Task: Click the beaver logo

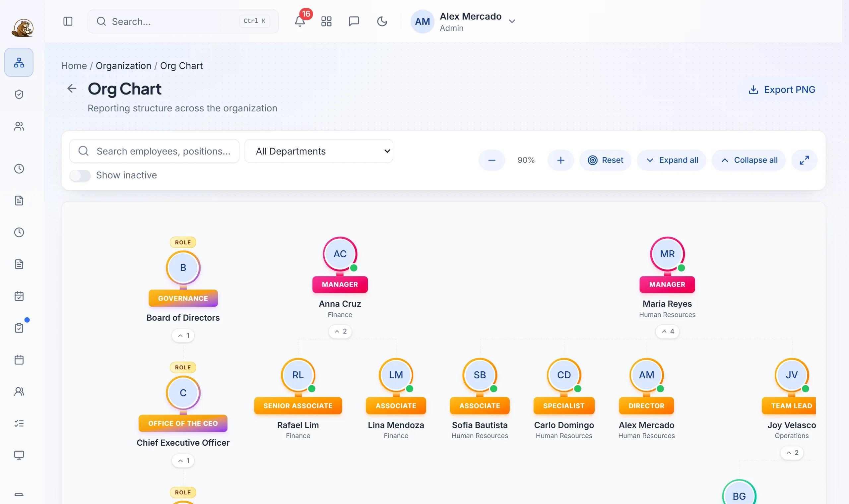Action: (23, 28)
